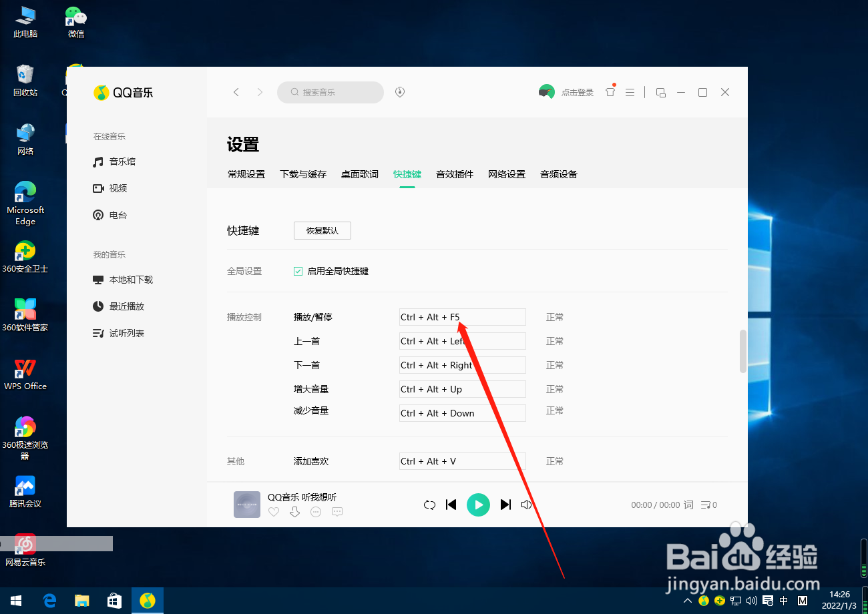
Task: Switch to mini mode icon
Action: point(660,92)
